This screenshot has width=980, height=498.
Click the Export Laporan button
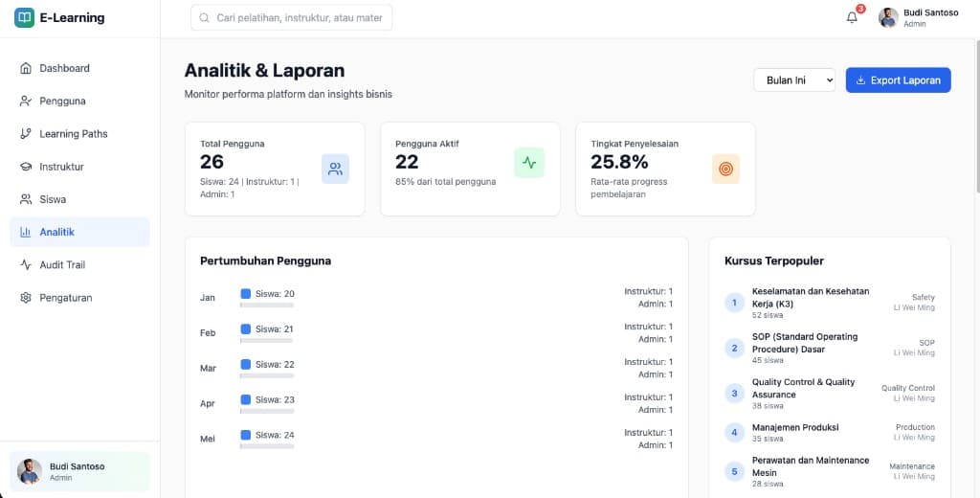(898, 80)
